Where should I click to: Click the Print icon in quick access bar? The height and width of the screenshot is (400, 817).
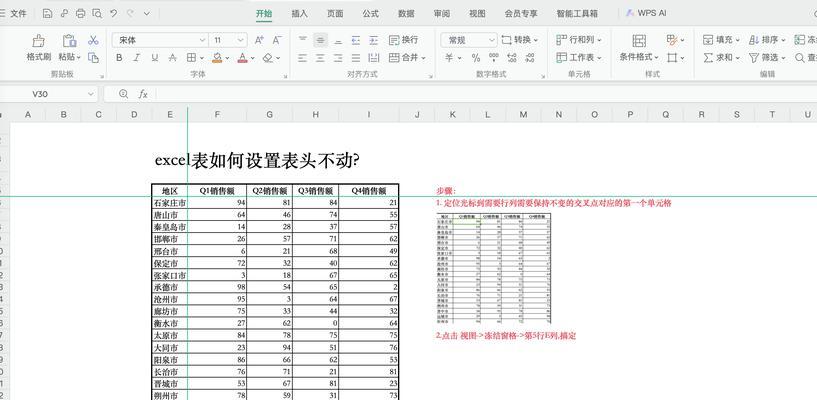80,14
